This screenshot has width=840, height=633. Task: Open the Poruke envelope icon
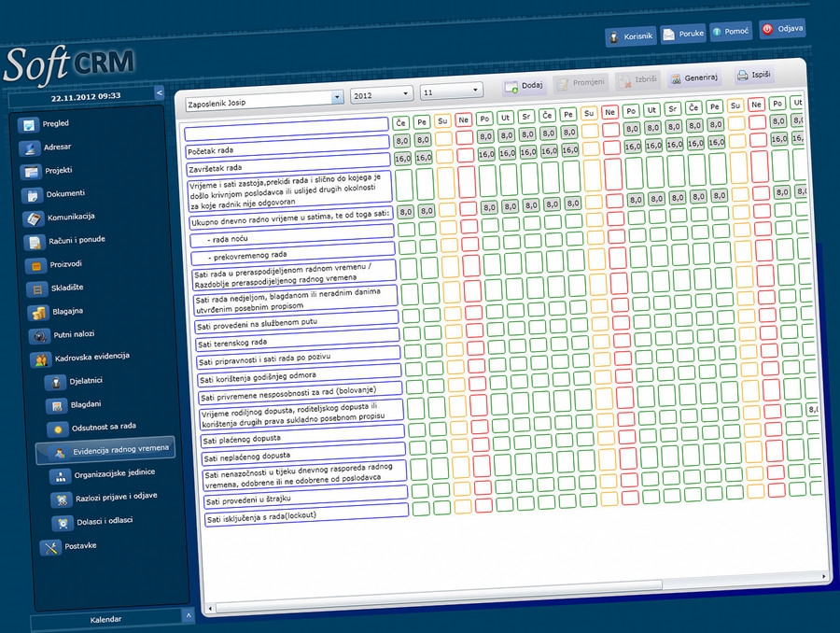[x=668, y=35]
